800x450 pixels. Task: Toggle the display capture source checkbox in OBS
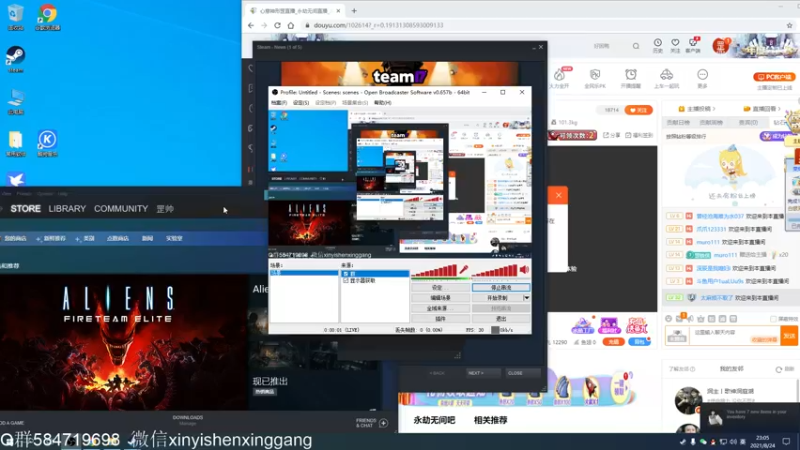tap(346, 281)
